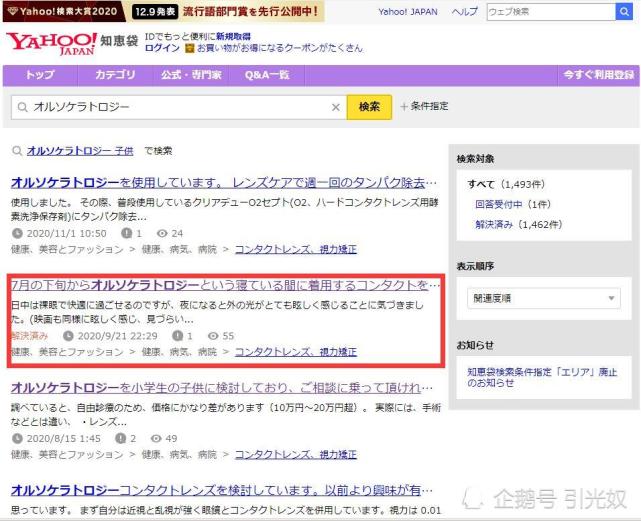Open the 公式・専門家 tab
The width and height of the screenshot is (641, 521).
point(191,75)
